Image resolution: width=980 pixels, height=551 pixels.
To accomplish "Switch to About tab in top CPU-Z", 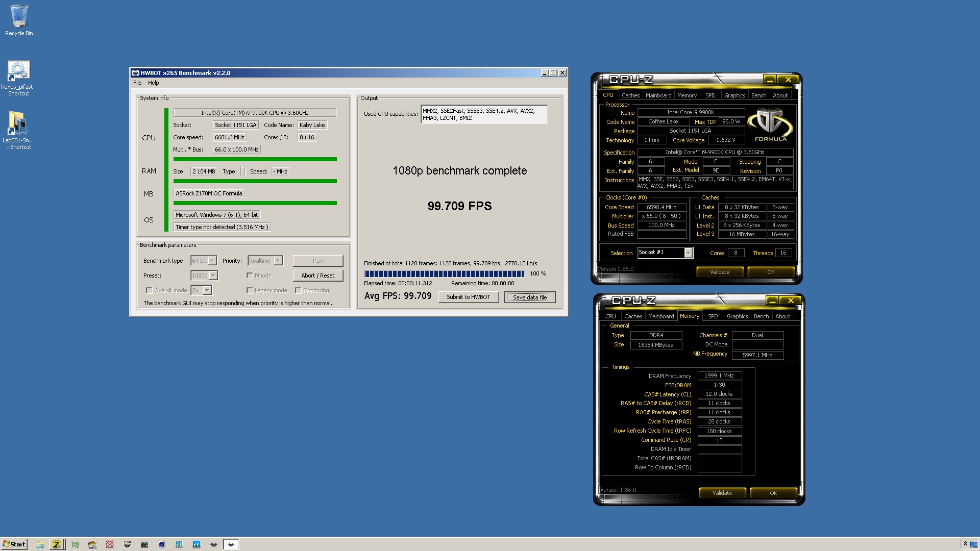I will tap(780, 95).
